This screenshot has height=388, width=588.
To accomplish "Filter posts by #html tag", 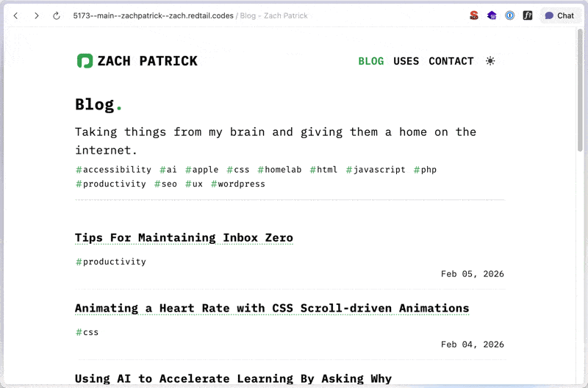I will [x=323, y=170].
